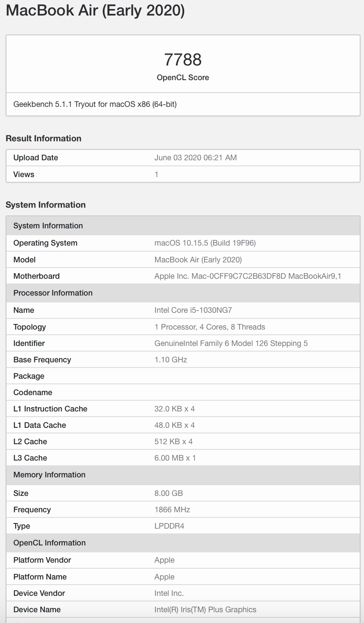Click the Model row label
364x623 pixels.
pyautogui.click(x=25, y=260)
